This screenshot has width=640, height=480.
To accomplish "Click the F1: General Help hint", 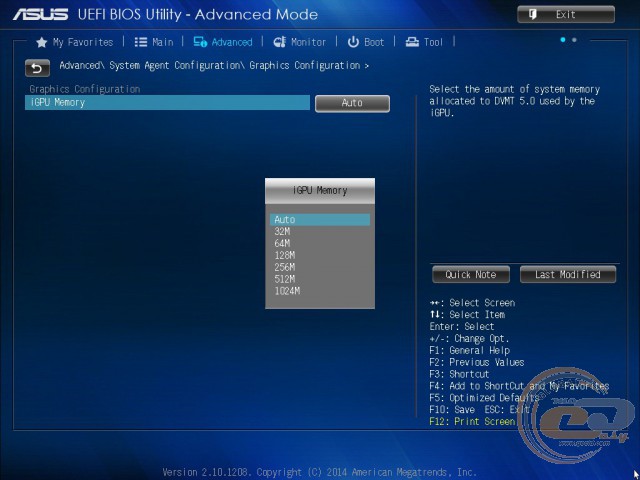I will (469, 350).
